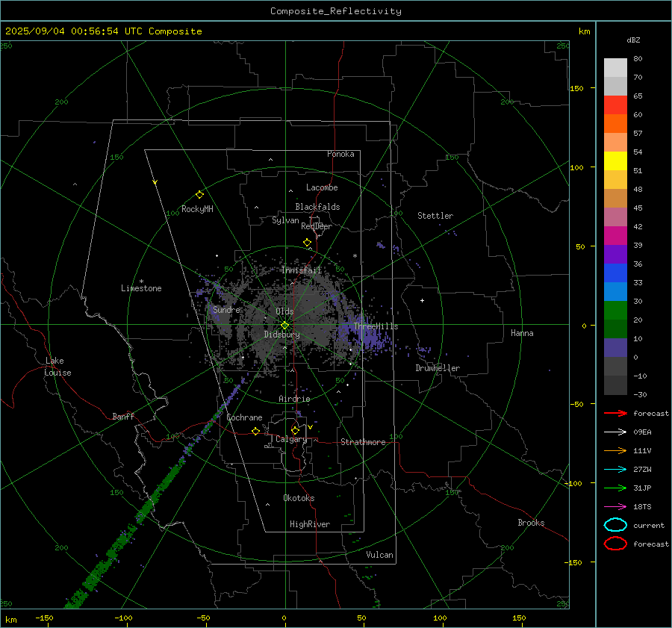
Task: Click the Stettler city label
Action: click(435, 216)
